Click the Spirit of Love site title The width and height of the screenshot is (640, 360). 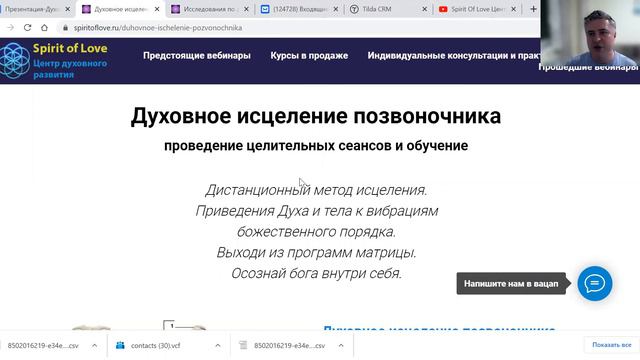coord(70,48)
